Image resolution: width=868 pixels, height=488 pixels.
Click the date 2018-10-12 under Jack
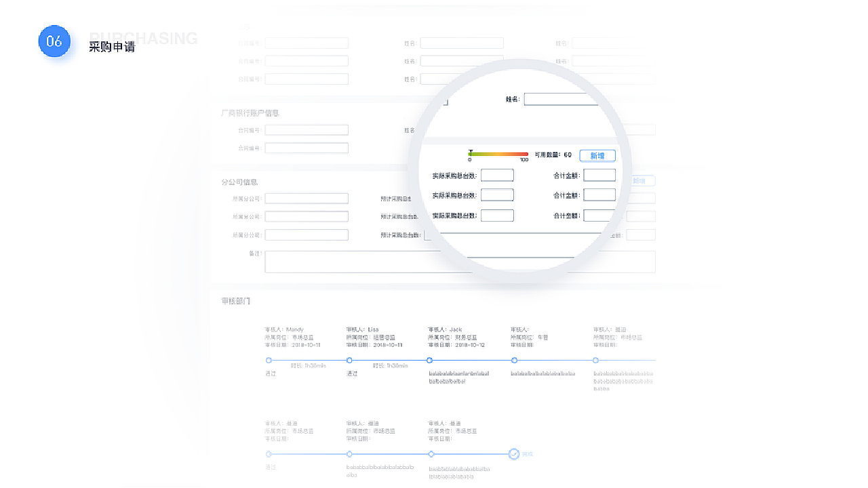(x=470, y=345)
